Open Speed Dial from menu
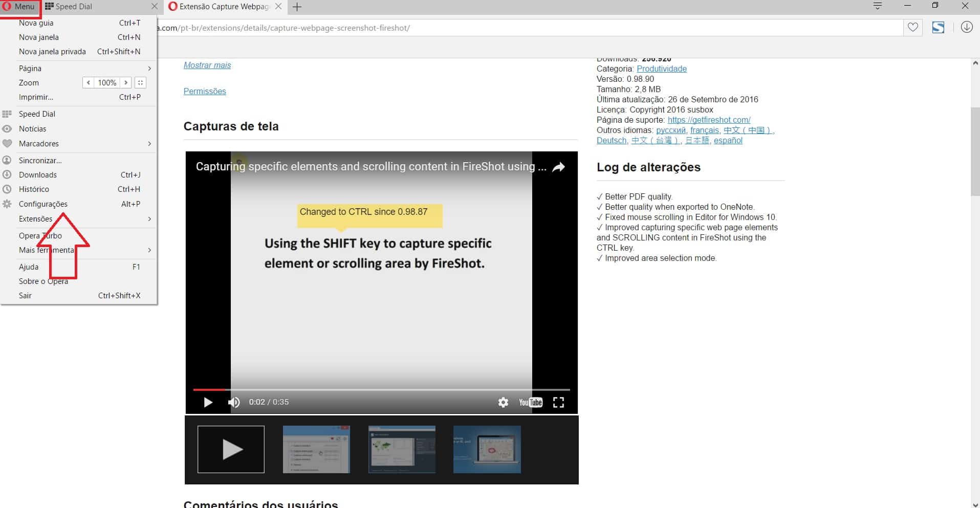The height and width of the screenshot is (508, 980). 79,114
